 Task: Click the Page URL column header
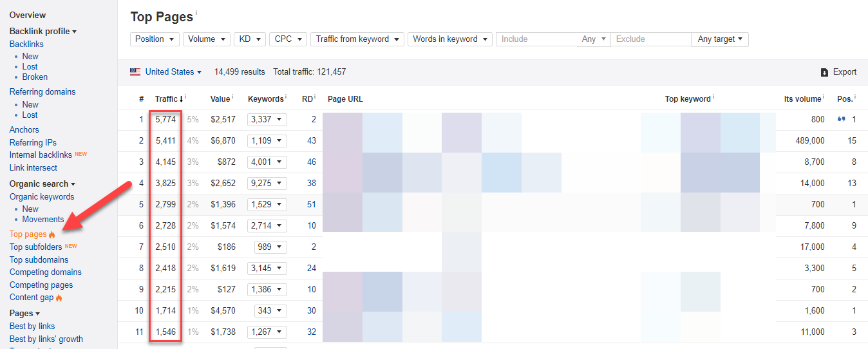point(345,99)
